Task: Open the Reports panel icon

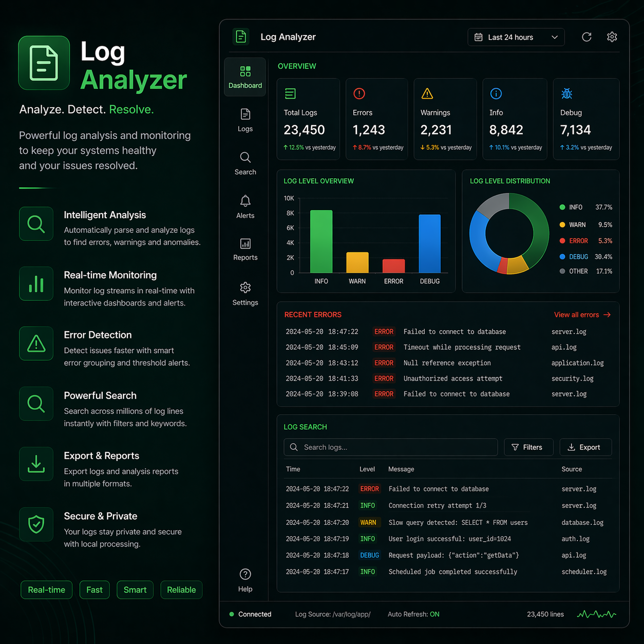Action: [x=245, y=249]
